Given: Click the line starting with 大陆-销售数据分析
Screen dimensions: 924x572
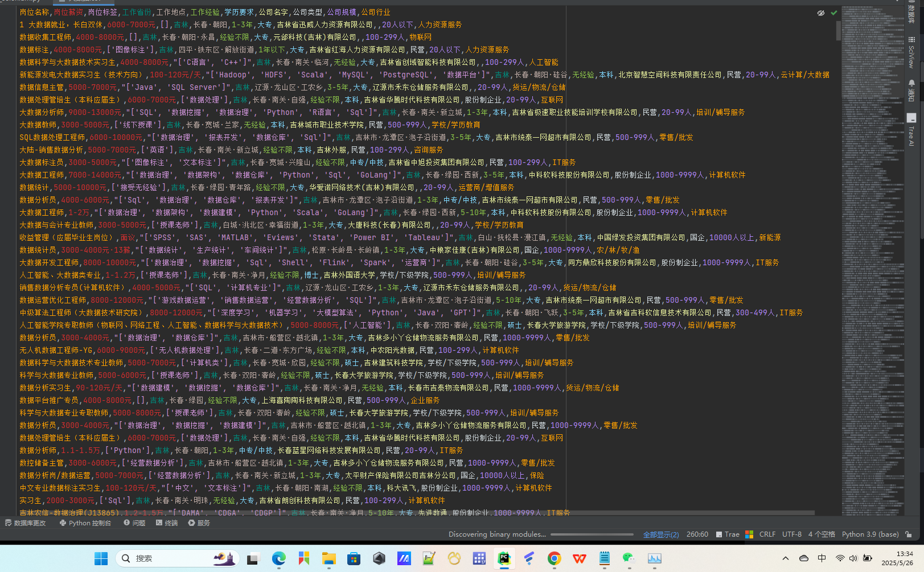Looking at the screenshot, I should click(231, 150).
